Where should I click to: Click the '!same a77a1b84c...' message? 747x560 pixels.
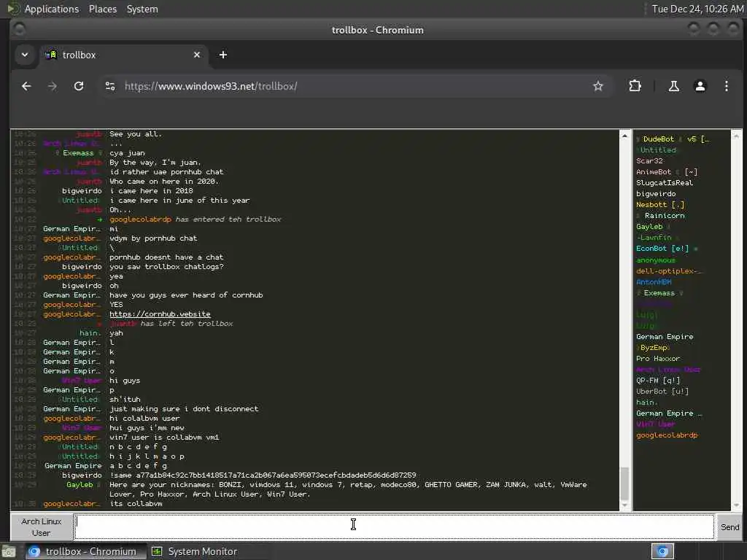(x=263, y=475)
